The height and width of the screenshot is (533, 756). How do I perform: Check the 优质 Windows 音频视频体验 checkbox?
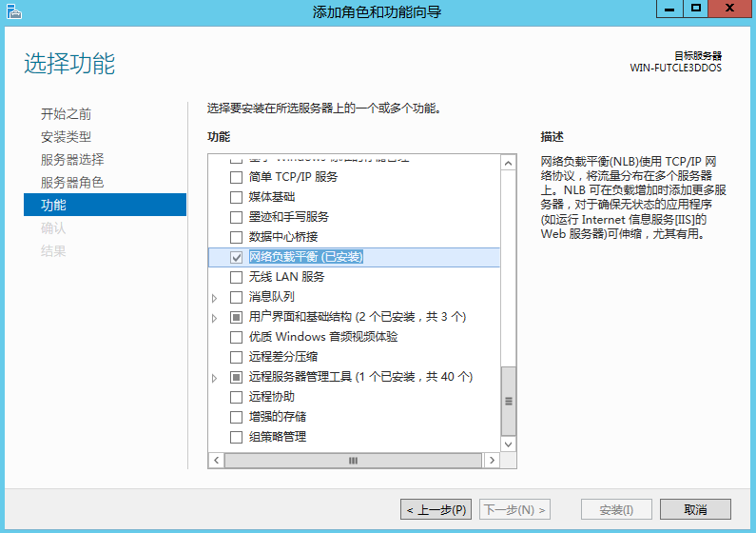point(236,337)
